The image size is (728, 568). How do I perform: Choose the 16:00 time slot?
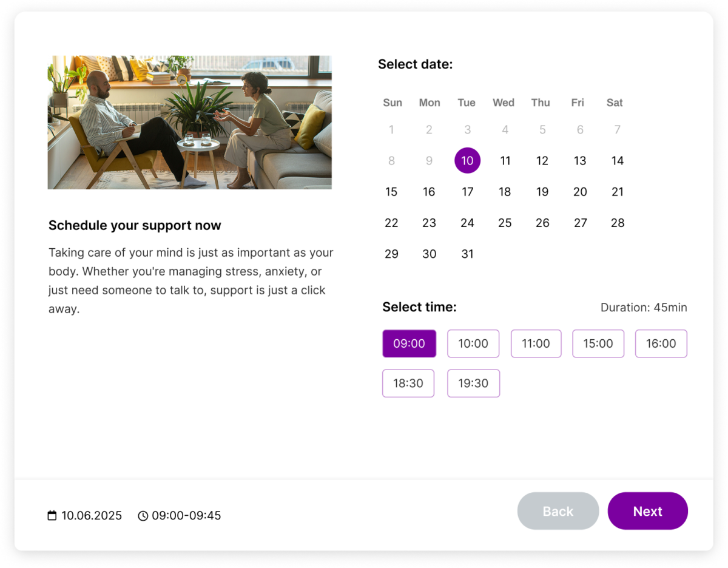click(661, 343)
